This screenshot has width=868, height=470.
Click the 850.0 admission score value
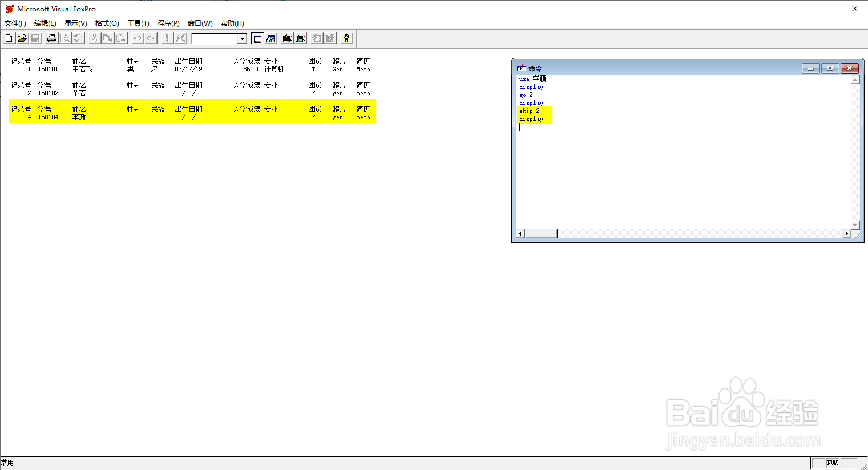(x=252, y=70)
